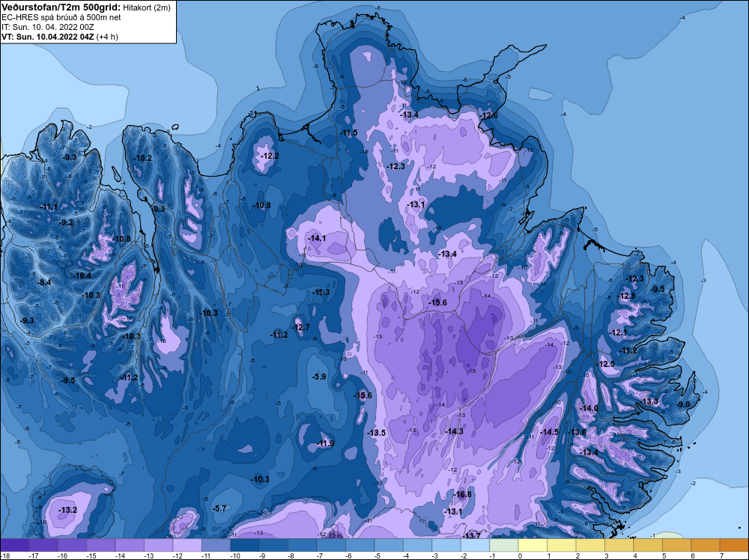The image size is (749, 560).
Task: Click the light lilac legend swatch between -12 and -11
Action: coord(187,545)
